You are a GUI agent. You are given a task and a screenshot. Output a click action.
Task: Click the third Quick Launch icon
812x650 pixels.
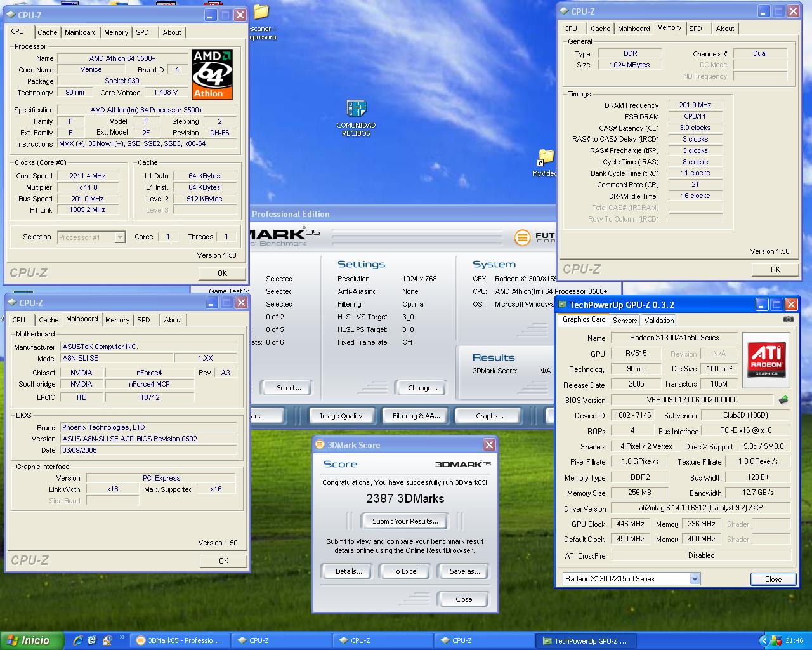107,640
